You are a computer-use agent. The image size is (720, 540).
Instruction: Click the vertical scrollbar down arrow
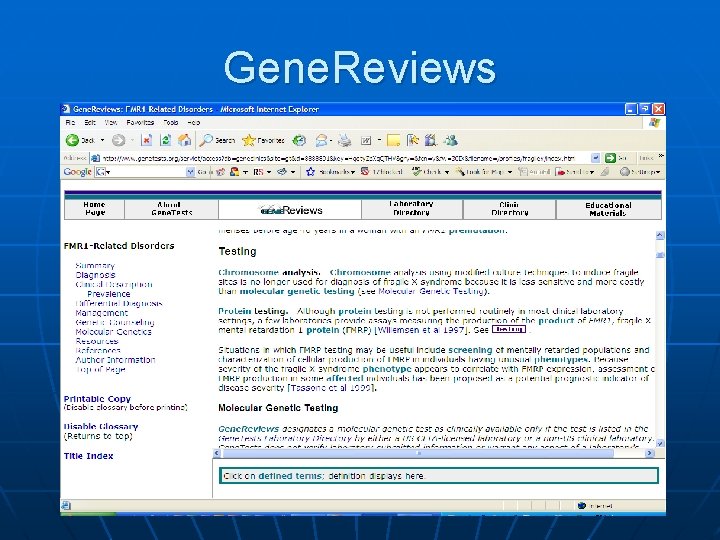[x=660, y=444]
